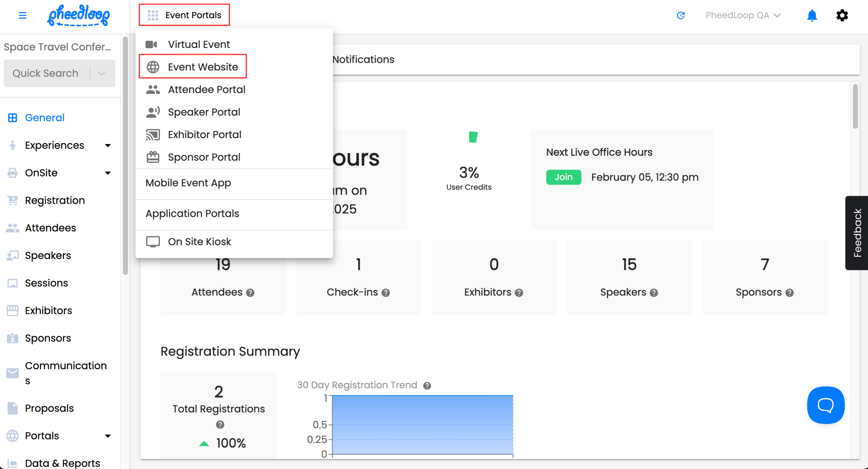
Task: Click the Event Portals grid icon
Action: pos(153,15)
